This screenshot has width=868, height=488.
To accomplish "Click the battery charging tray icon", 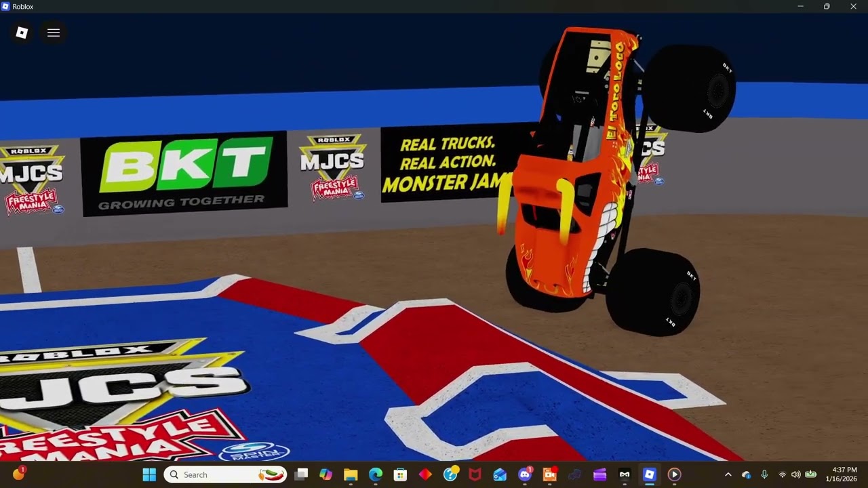I will tap(810, 474).
